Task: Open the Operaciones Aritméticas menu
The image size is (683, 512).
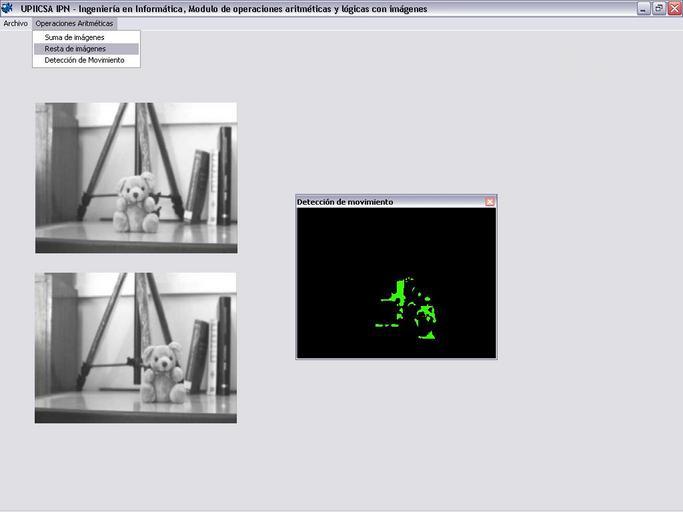Action: [74, 24]
